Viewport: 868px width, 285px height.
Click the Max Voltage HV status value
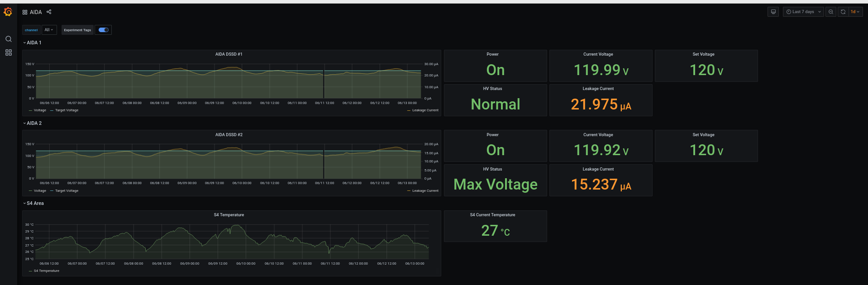click(495, 185)
